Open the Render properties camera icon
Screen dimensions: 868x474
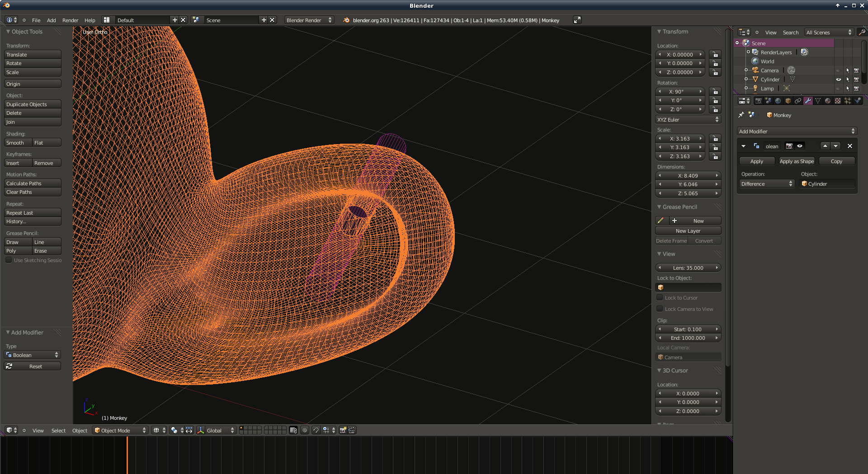(758, 101)
